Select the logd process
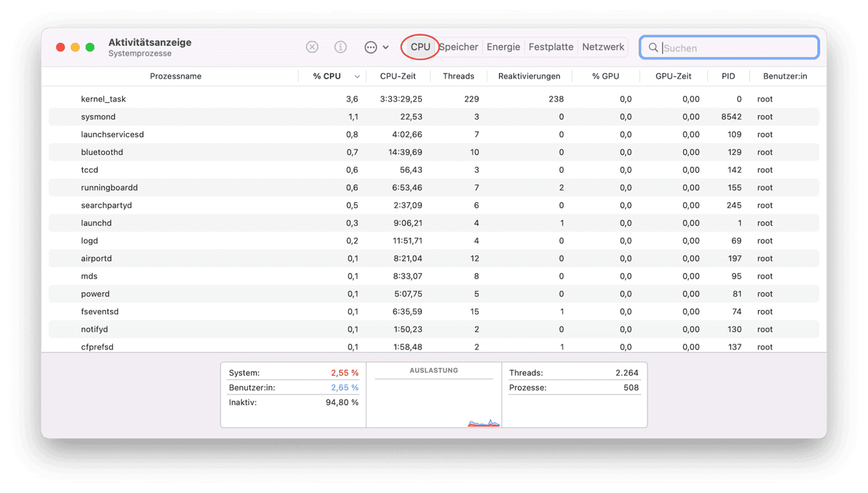 coord(434,241)
